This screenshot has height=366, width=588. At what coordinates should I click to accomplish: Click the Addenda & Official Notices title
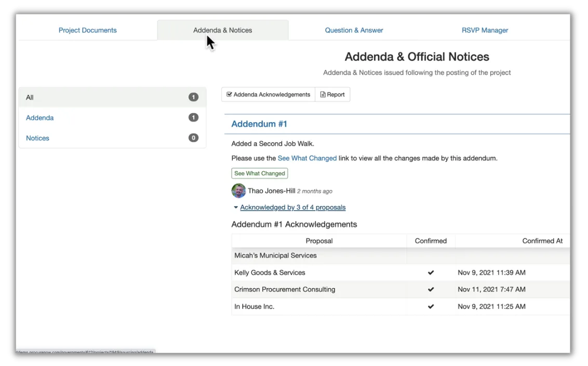tap(417, 57)
